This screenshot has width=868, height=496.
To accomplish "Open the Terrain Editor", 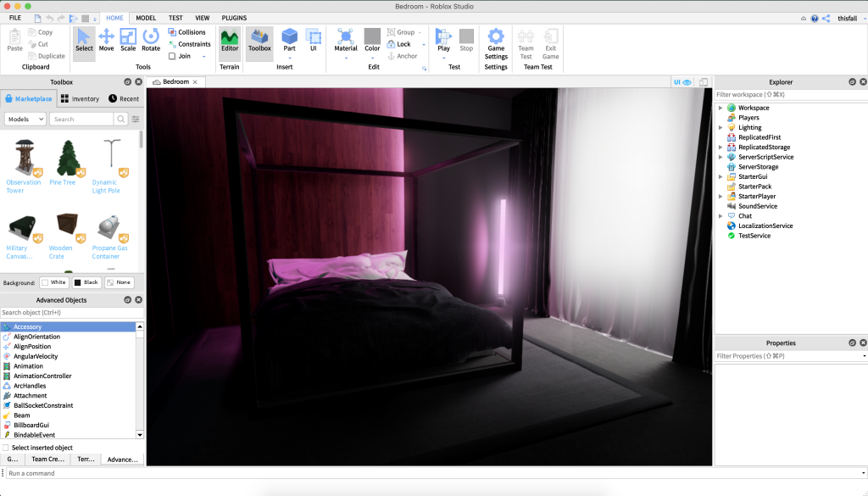I will pyautogui.click(x=230, y=40).
